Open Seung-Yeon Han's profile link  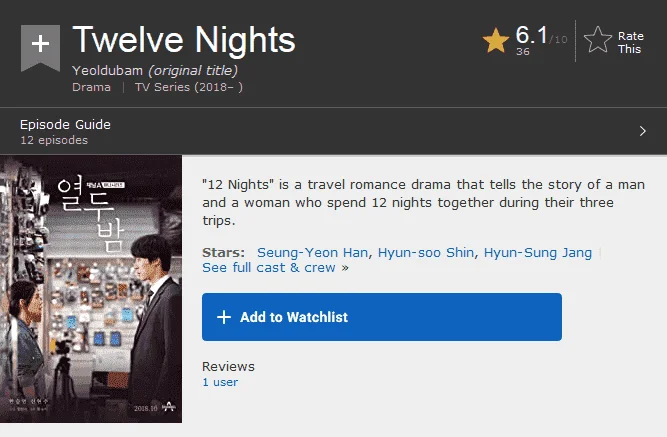pyautogui.click(x=312, y=252)
